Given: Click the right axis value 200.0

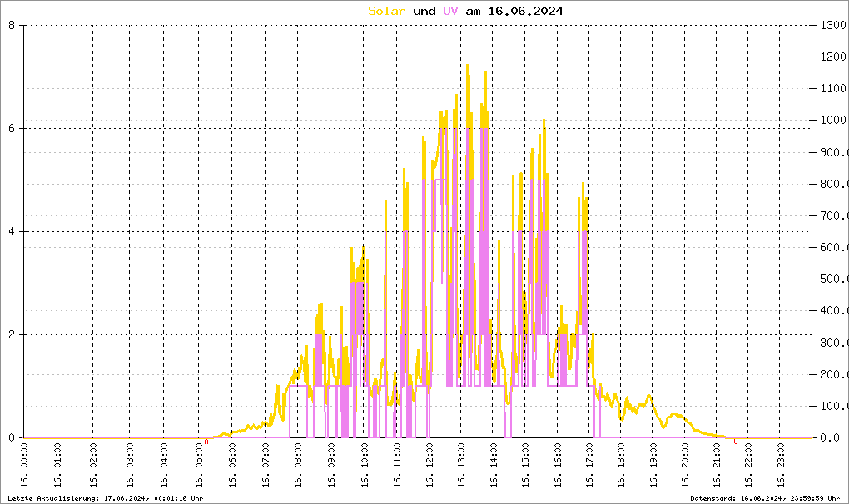Looking at the screenshot, I should click(x=834, y=374).
